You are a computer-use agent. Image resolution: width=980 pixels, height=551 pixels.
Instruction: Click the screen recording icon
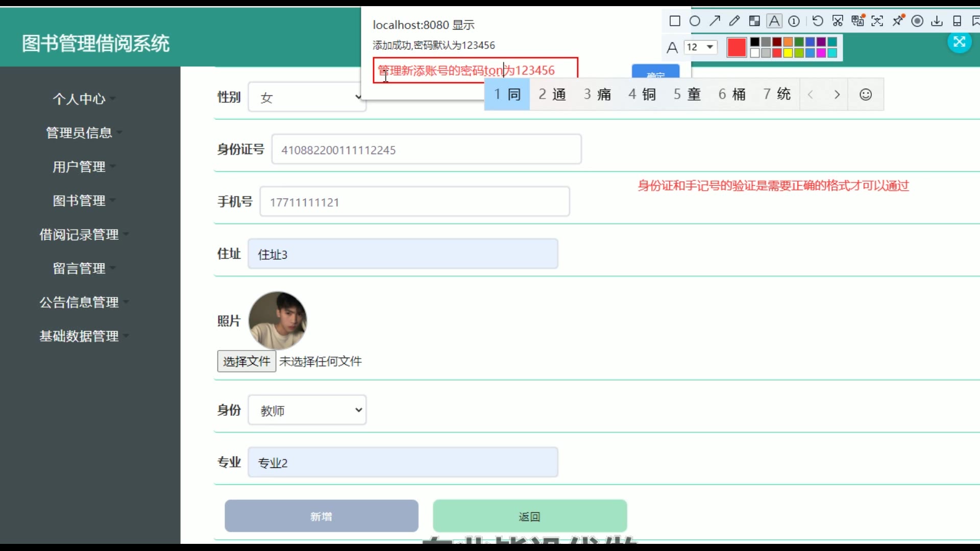tap(917, 21)
